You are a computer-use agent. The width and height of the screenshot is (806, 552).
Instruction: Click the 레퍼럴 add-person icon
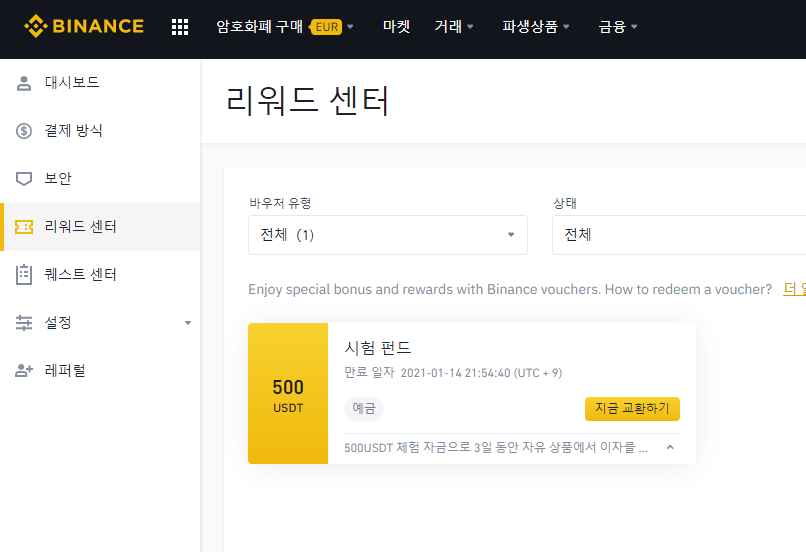click(x=24, y=371)
